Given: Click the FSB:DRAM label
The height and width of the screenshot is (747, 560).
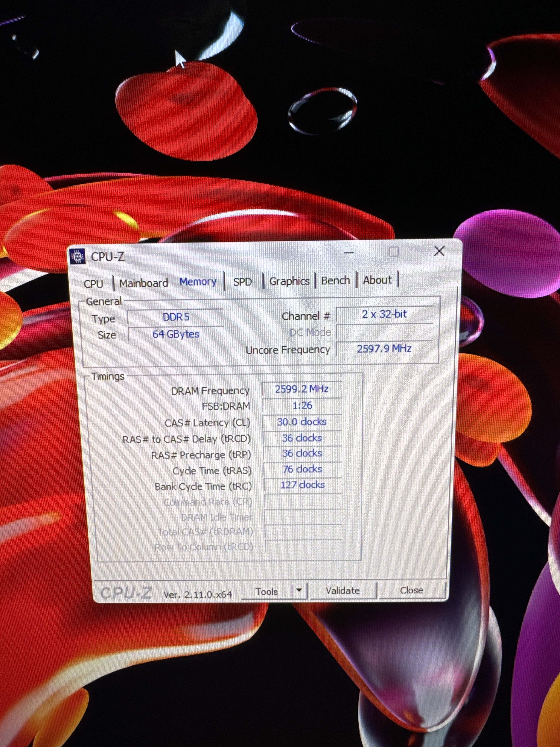Looking at the screenshot, I should (226, 406).
